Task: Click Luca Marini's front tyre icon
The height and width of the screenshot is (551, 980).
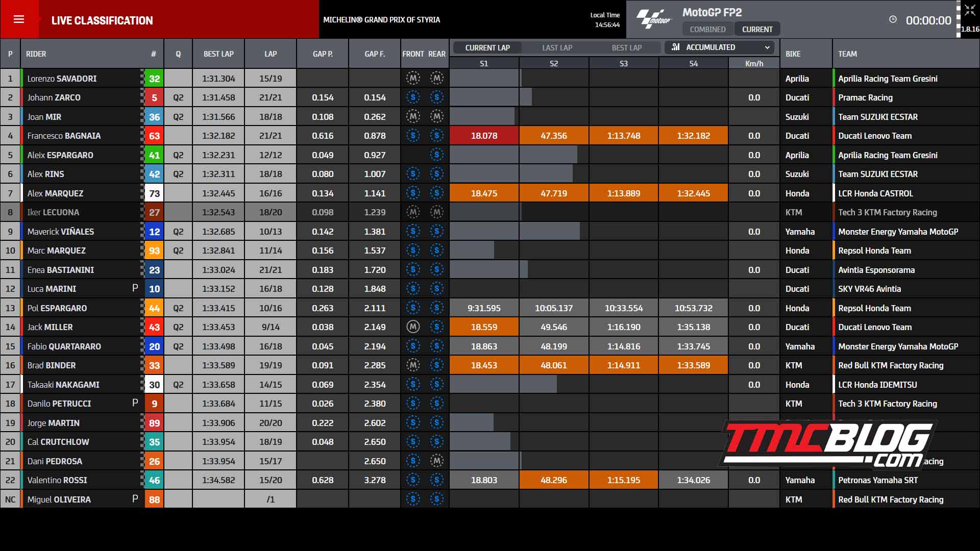Action: point(413,289)
